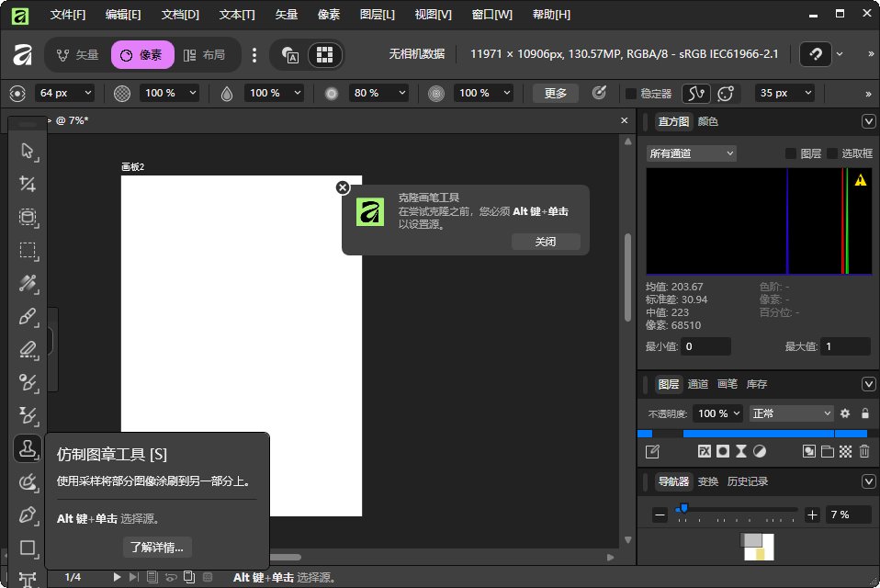Select the Eraser tool in left toolbar
Image resolution: width=880 pixels, height=588 pixels.
[x=28, y=349]
